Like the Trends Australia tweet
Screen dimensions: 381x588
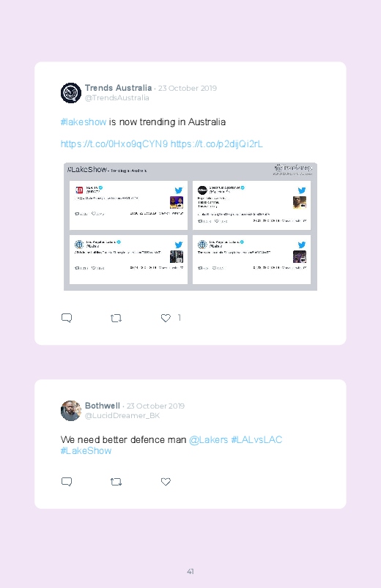pos(166,318)
